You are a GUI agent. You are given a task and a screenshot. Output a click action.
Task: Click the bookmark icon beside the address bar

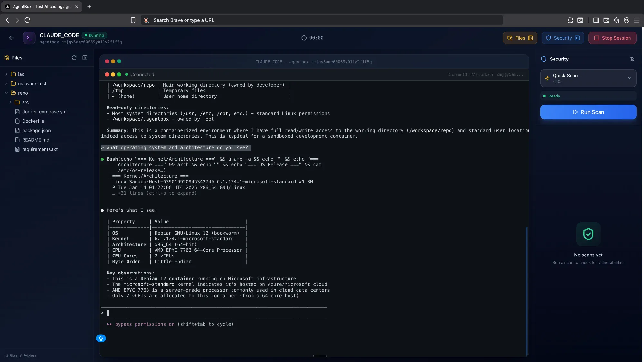[133, 20]
